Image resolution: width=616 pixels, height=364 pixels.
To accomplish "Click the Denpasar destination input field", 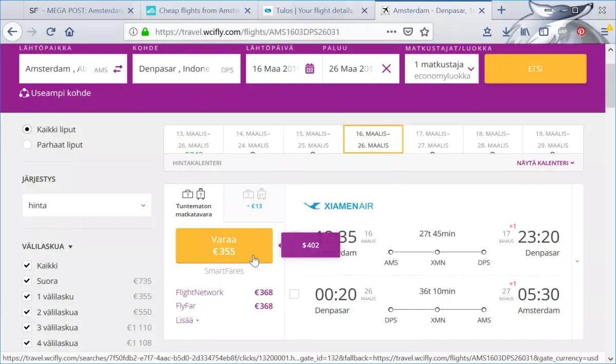I will pos(186,69).
